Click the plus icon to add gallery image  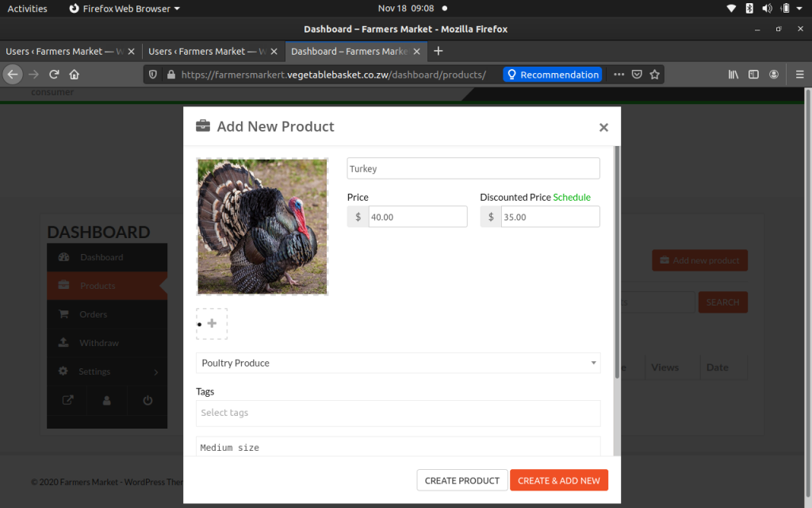pos(212,324)
